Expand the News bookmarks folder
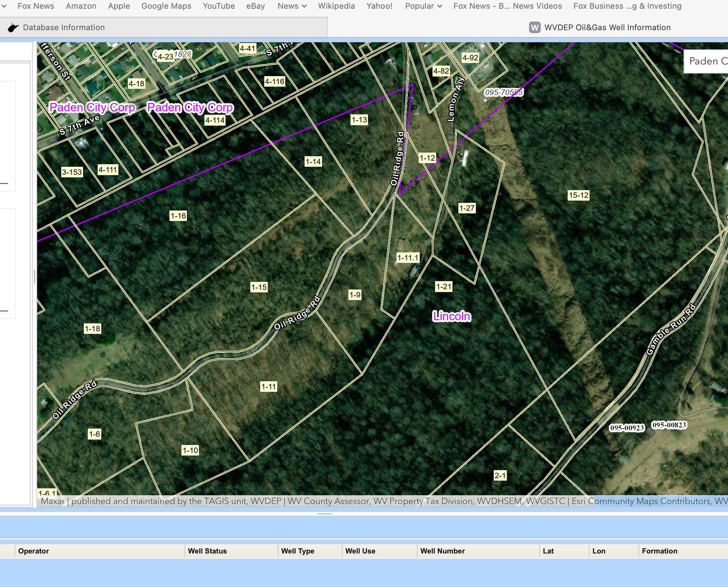 click(292, 6)
